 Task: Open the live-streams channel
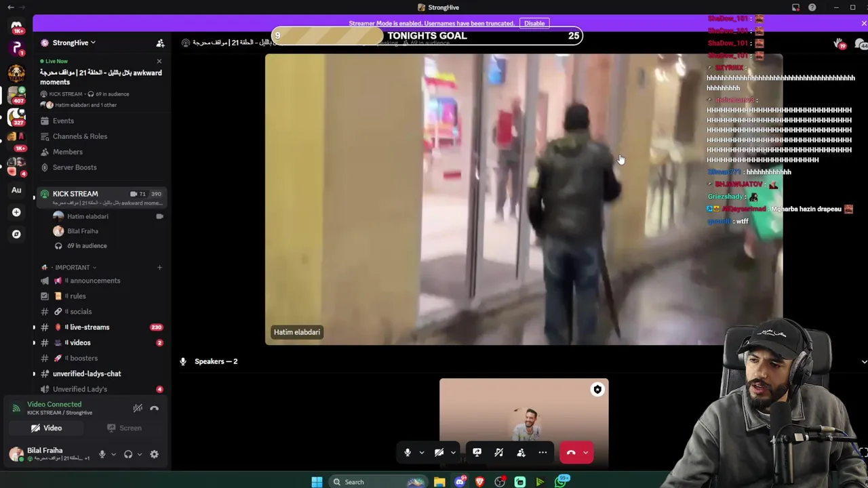pos(100,327)
